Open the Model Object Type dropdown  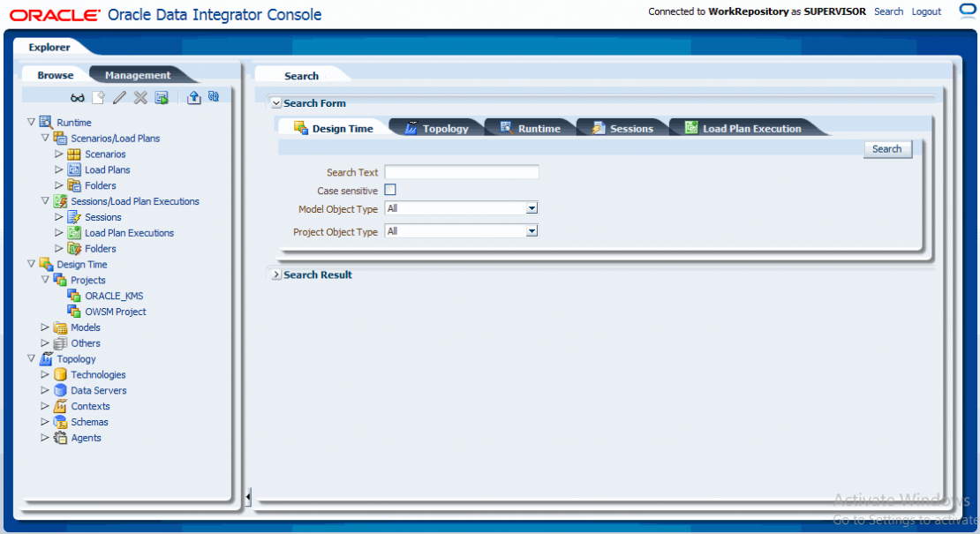coord(531,208)
